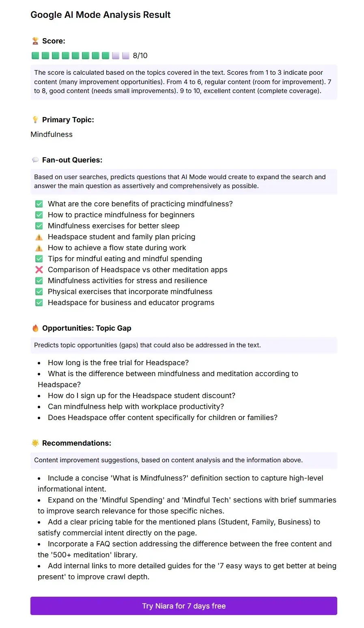The width and height of the screenshot is (364, 628).
Task: Click green check beside mindful eating tips
Action: [39, 259]
